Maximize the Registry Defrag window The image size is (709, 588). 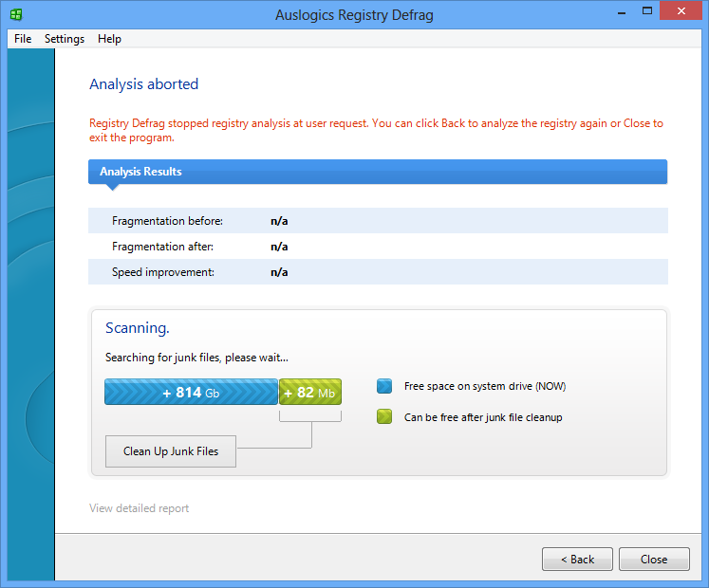pyautogui.click(x=647, y=12)
